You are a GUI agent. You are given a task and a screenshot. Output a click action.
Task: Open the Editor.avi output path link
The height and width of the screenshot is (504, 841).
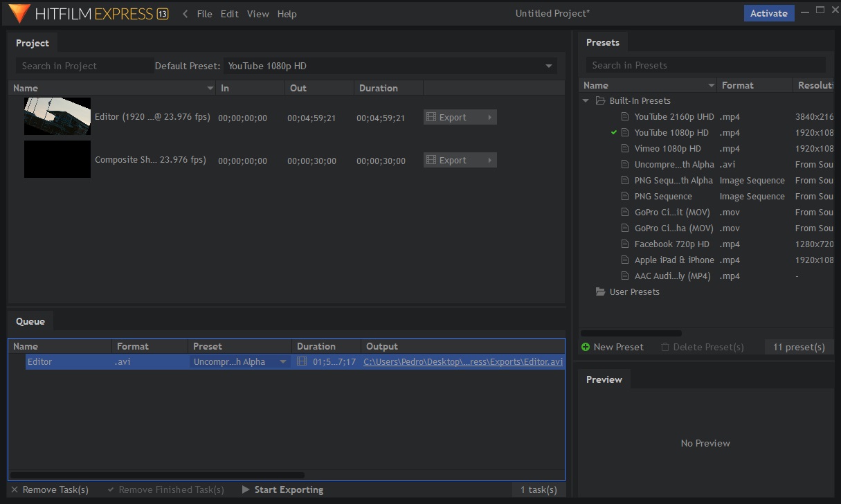[x=463, y=361]
